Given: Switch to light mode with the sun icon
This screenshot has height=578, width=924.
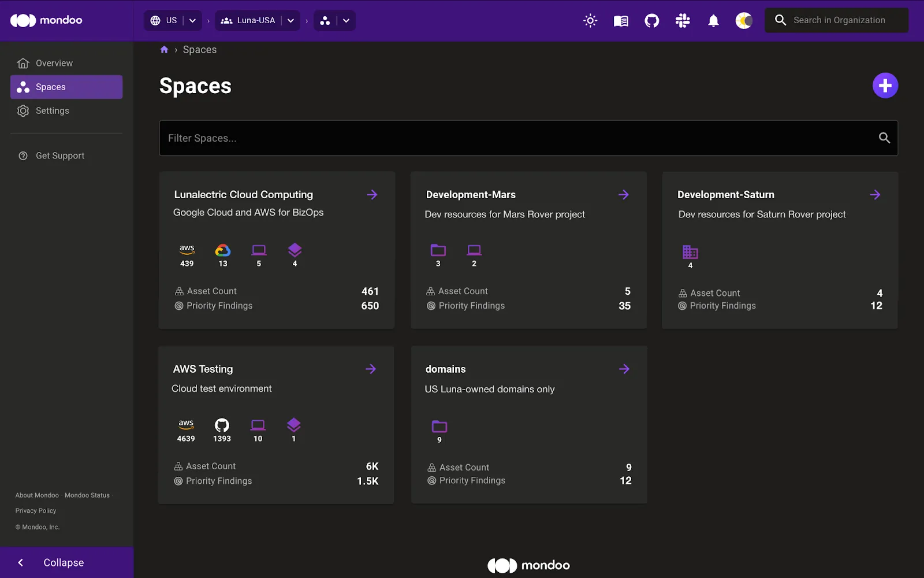Looking at the screenshot, I should coord(590,21).
